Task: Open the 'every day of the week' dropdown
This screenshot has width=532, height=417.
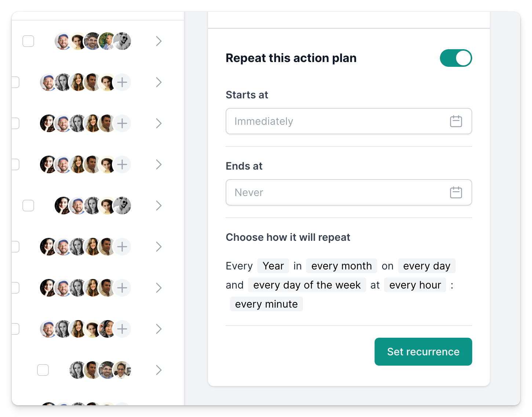Action: click(x=307, y=285)
